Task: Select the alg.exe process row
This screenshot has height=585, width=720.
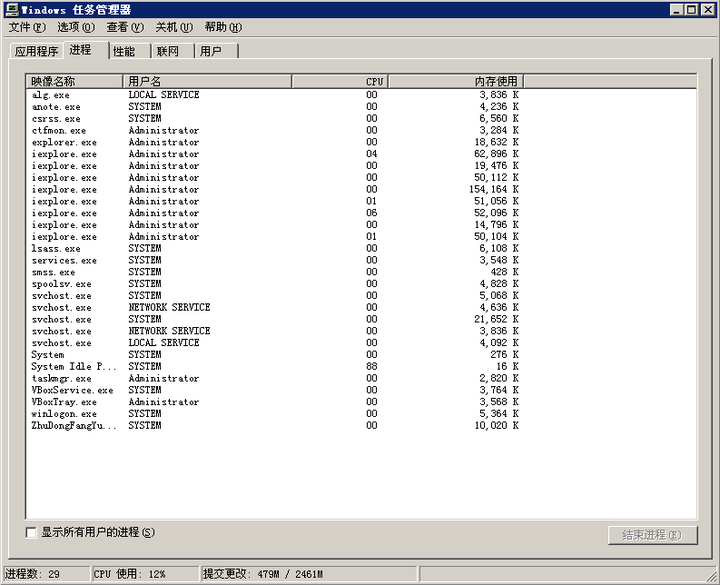Action: click(275, 95)
